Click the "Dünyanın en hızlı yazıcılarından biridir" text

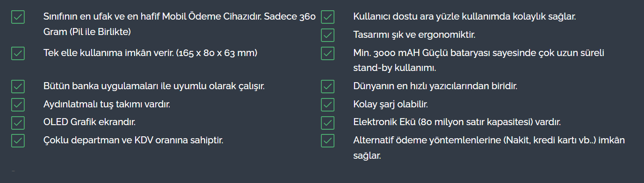tap(435, 86)
